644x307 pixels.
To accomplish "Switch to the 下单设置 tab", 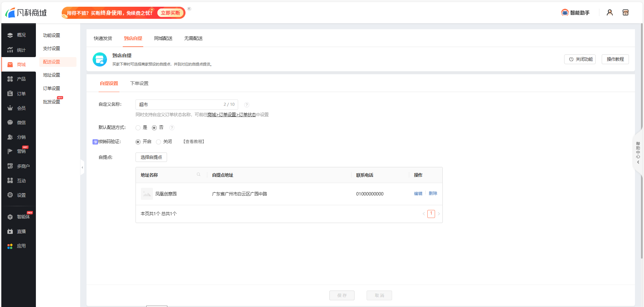I will [139, 83].
